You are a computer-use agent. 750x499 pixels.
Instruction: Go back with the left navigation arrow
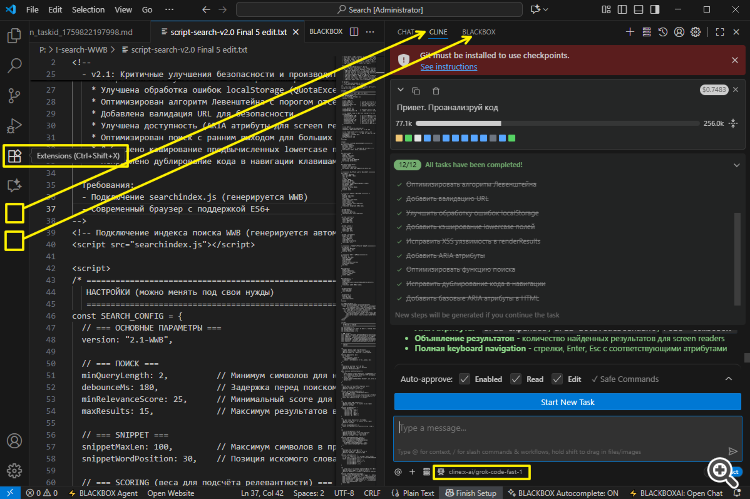click(x=206, y=10)
